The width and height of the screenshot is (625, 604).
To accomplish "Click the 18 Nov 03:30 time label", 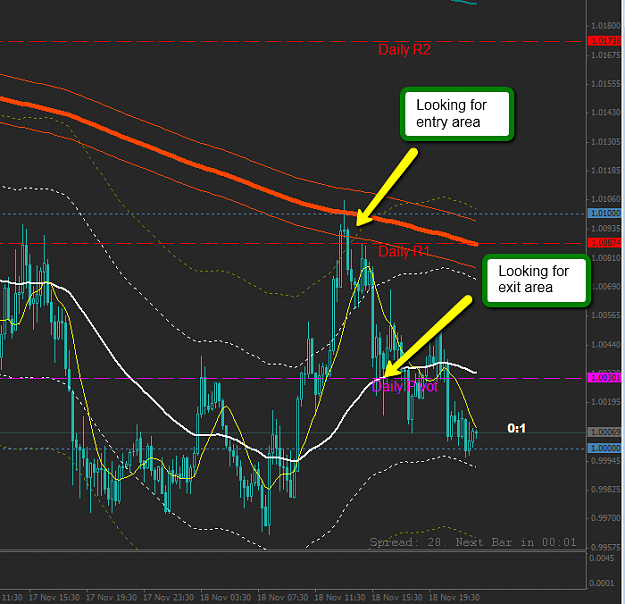I will (226, 598).
